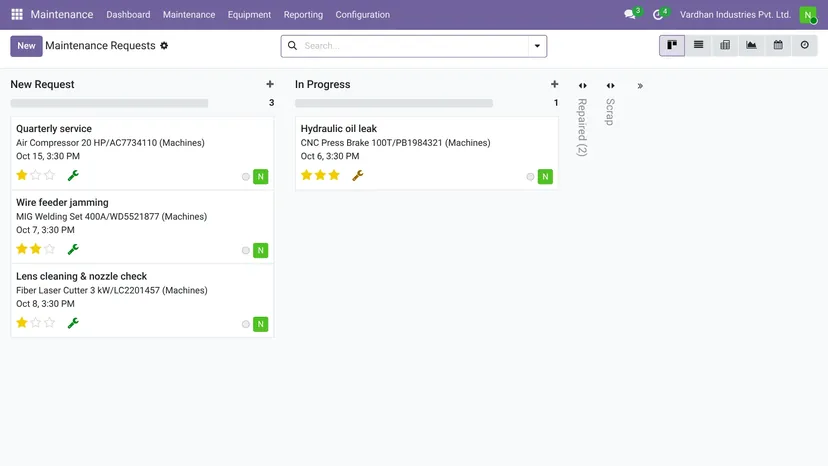828x466 pixels.
Task: Set third star on Hydraulic oil leak card
Action: pyautogui.click(x=334, y=175)
